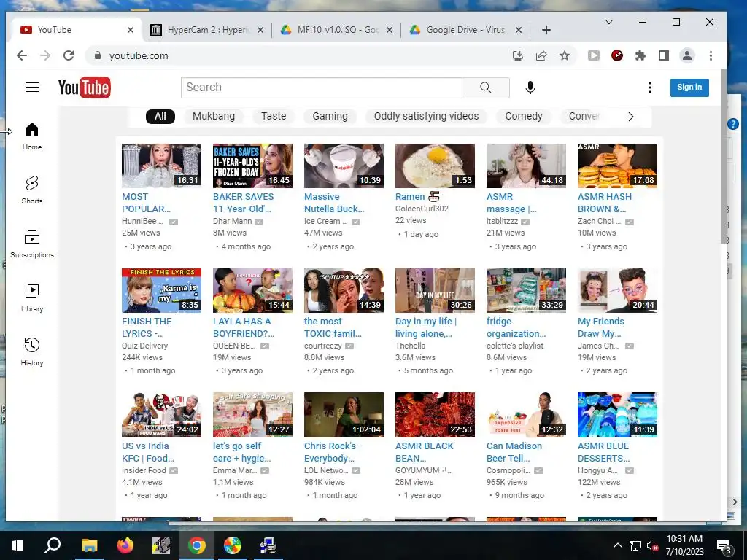Open BAKER SAVES 11-Year-Old video title
This screenshot has height=560, width=747.
pyautogui.click(x=243, y=203)
